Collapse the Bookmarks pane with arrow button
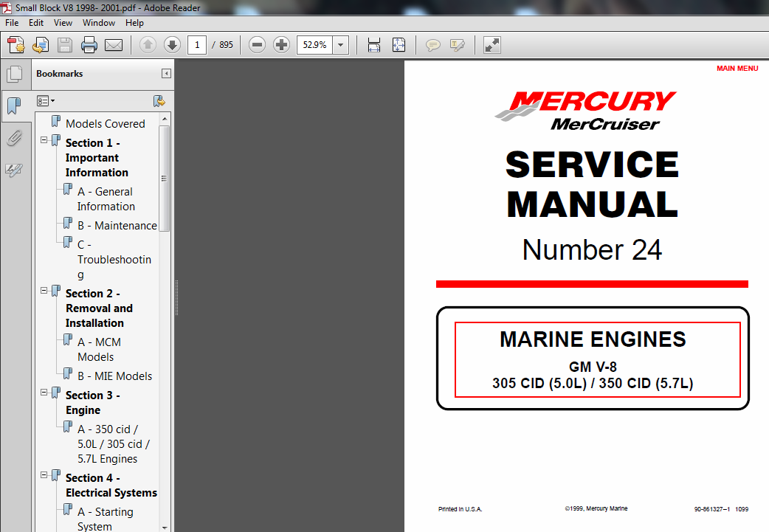 coord(166,74)
